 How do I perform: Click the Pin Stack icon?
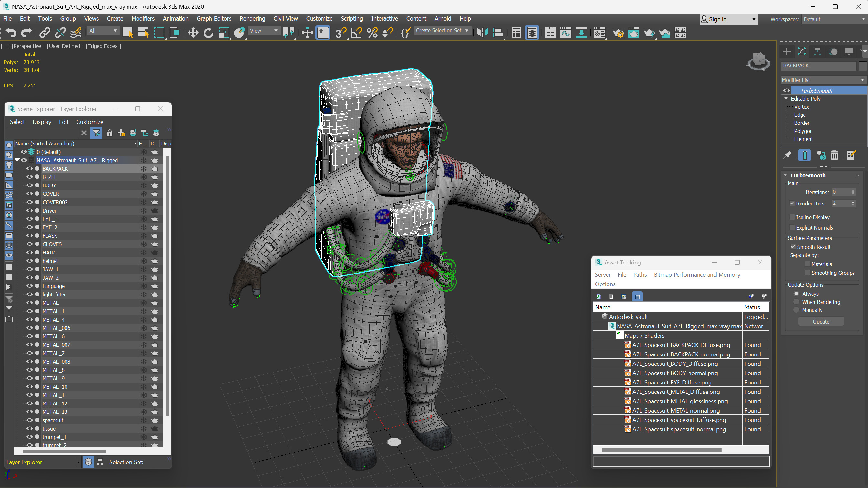coord(787,155)
